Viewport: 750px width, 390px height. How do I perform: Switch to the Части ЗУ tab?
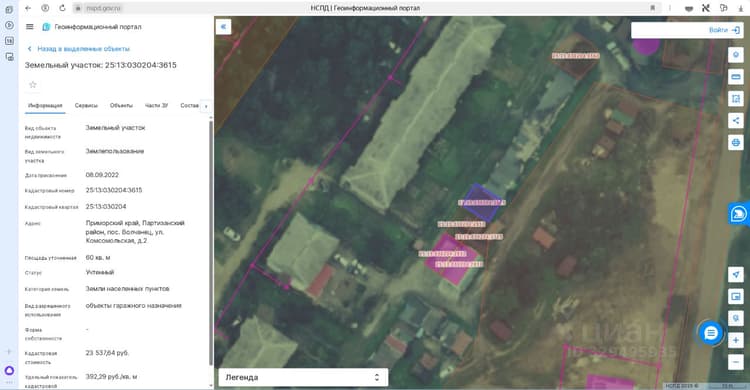pyautogui.click(x=156, y=105)
